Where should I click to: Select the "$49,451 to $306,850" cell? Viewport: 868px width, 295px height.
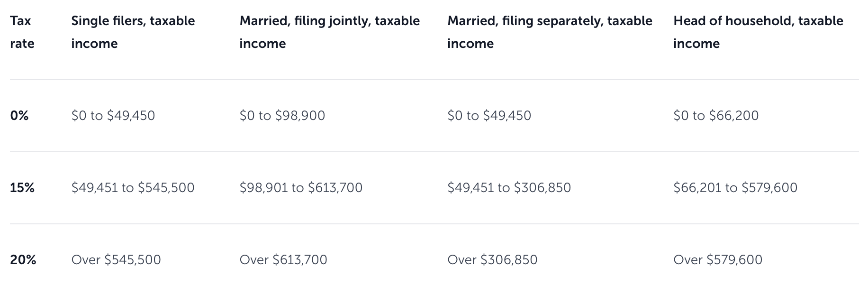[509, 188]
